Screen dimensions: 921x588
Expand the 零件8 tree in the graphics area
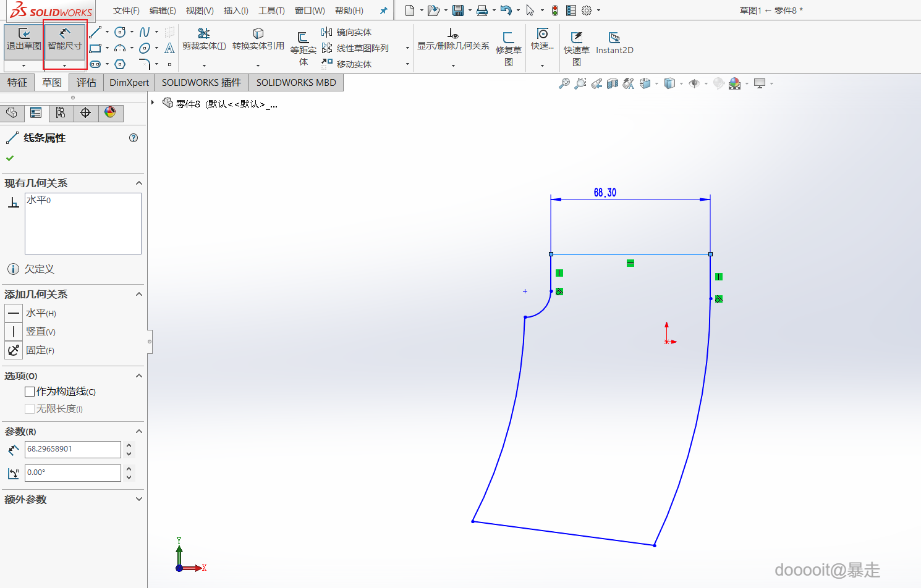click(153, 103)
